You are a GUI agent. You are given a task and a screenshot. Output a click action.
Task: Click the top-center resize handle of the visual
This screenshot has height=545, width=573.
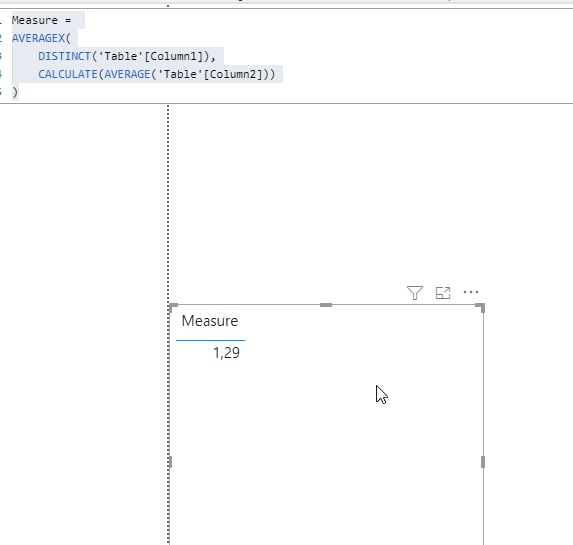tap(326, 305)
